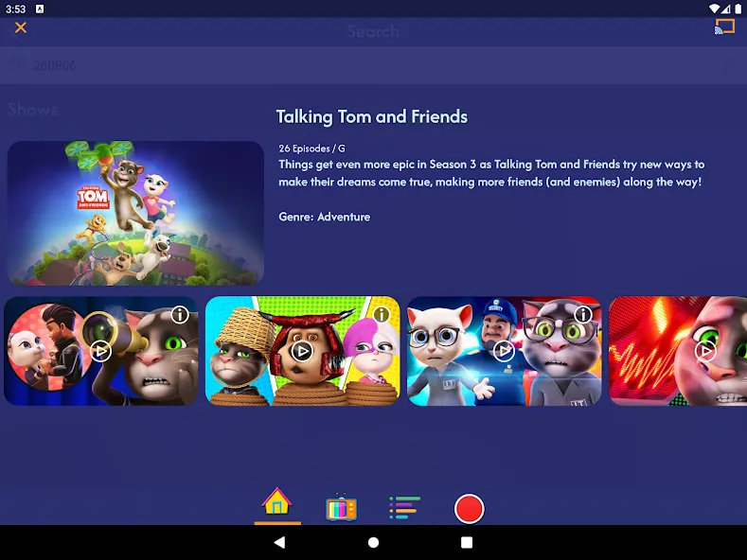
Task: Tap the red record circle button
Action: point(470,509)
